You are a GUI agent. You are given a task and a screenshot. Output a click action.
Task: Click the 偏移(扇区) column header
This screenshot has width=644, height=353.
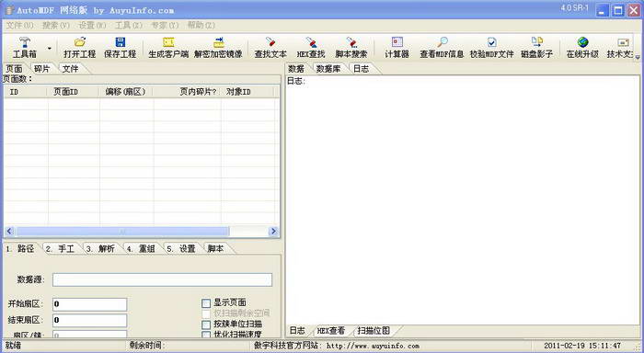click(126, 92)
